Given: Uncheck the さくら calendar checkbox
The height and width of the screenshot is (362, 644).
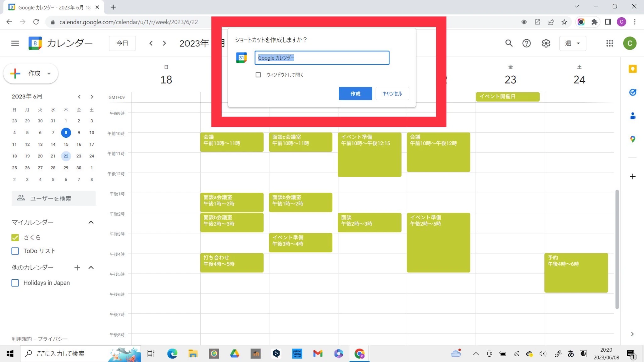Looking at the screenshot, I should pyautogui.click(x=15, y=238).
